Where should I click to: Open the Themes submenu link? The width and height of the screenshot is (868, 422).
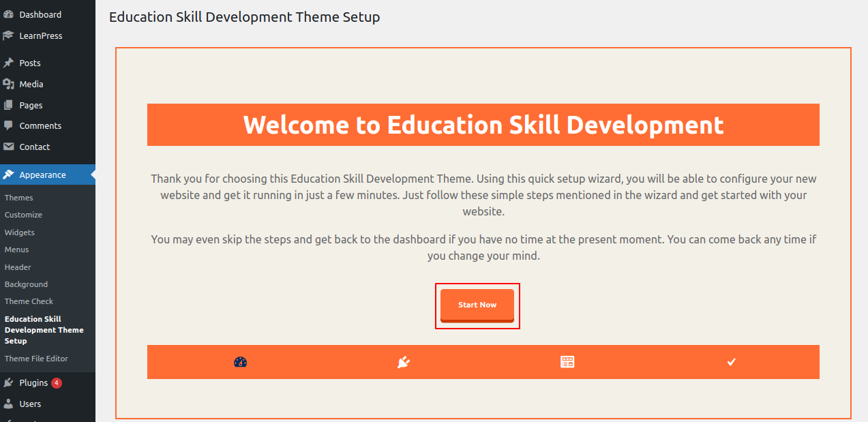pos(19,198)
